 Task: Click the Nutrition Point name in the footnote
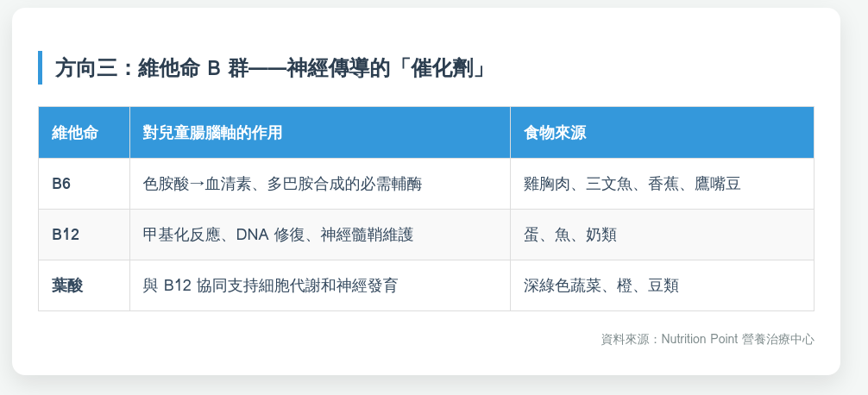pos(700,339)
